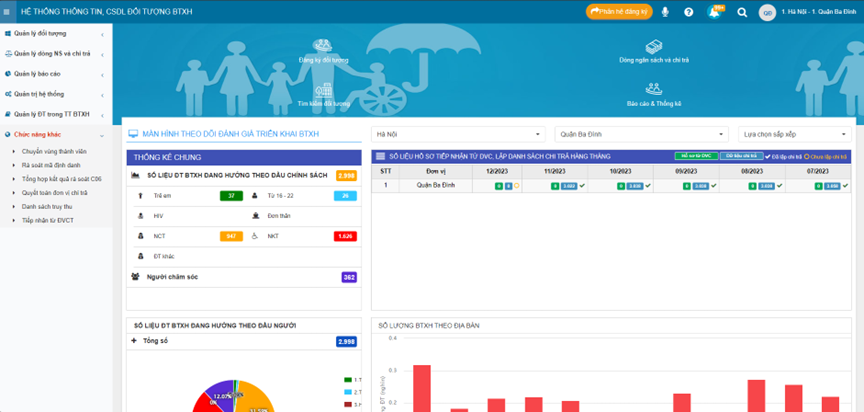Open the Quận Ba Đình district dropdown

pyautogui.click(x=636, y=133)
